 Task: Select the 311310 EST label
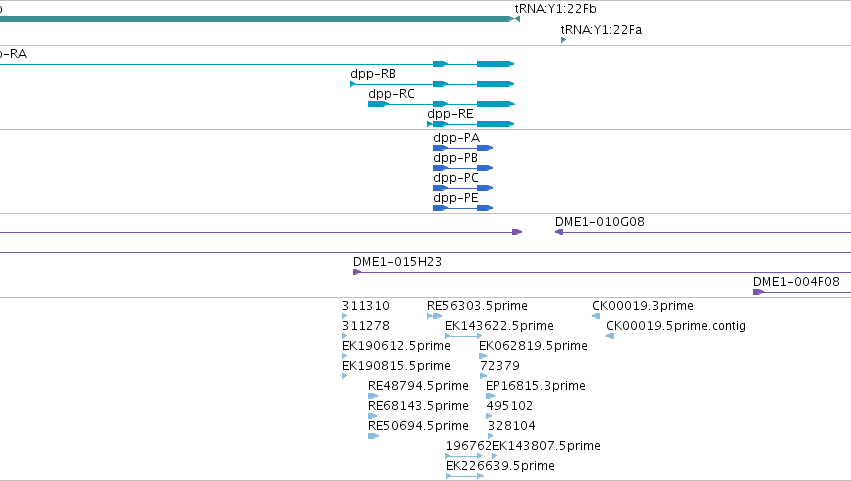[x=366, y=306]
